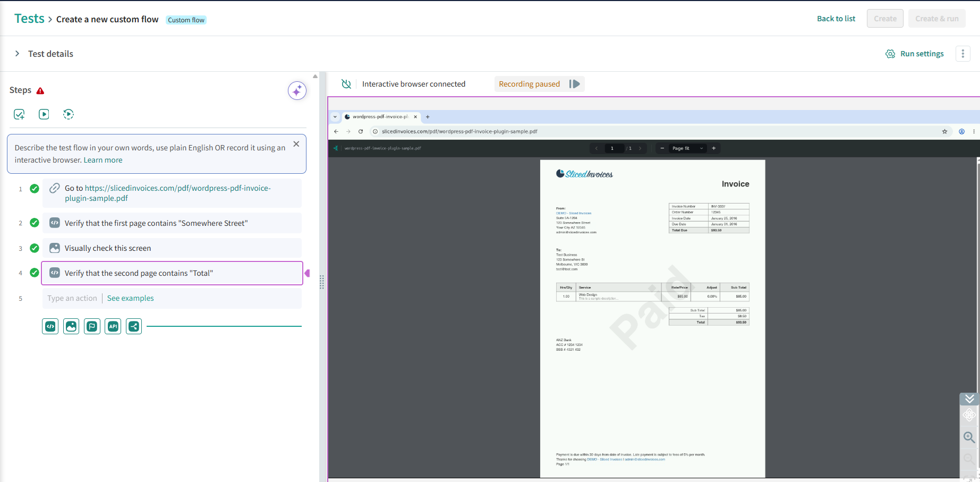This screenshot has height=482, width=980.
Task: Click the Create & run button
Action: [937, 19]
